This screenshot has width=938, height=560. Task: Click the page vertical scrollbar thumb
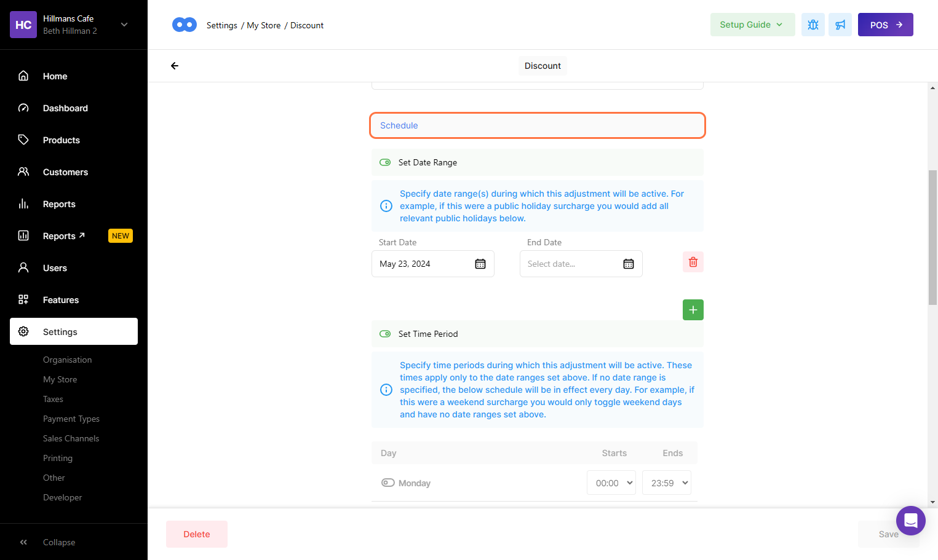[932, 237]
